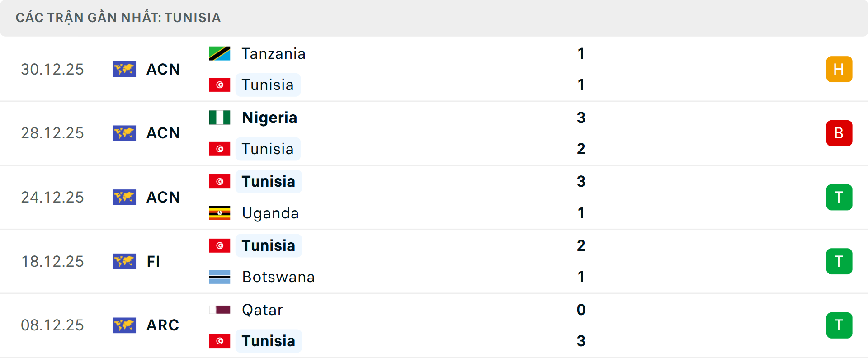Image resolution: width=868 pixels, height=358 pixels.
Task: Open the Tanzania team link
Action: 274,53
